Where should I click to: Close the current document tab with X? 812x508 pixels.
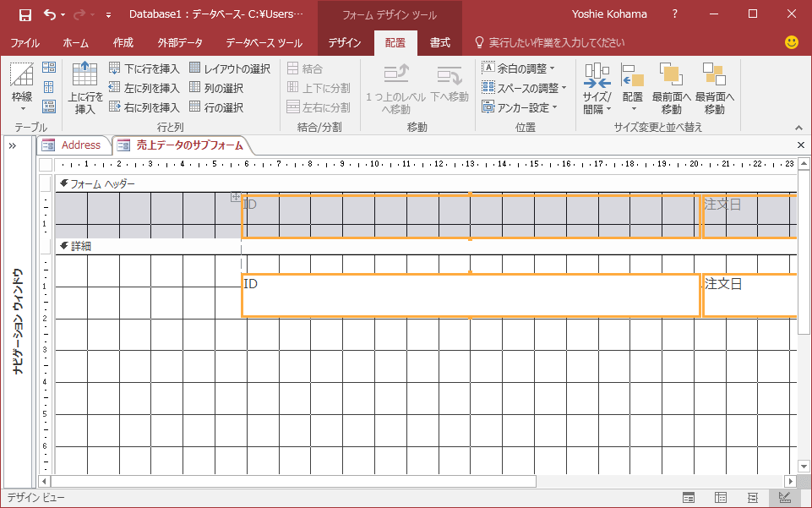[x=801, y=145]
